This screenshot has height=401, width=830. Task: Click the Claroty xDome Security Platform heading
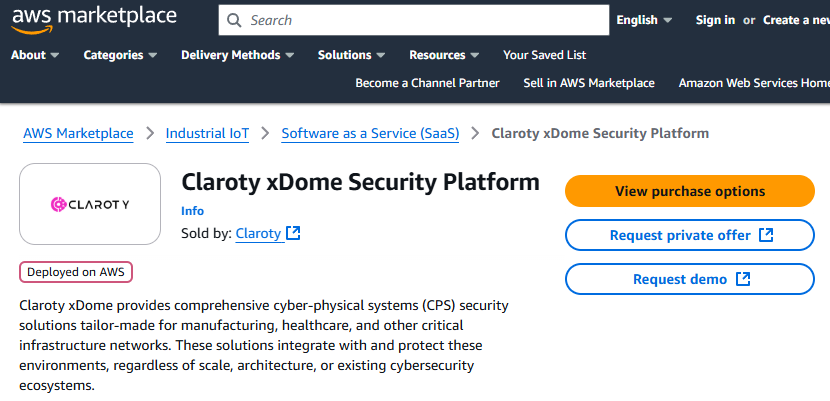tap(360, 182)
